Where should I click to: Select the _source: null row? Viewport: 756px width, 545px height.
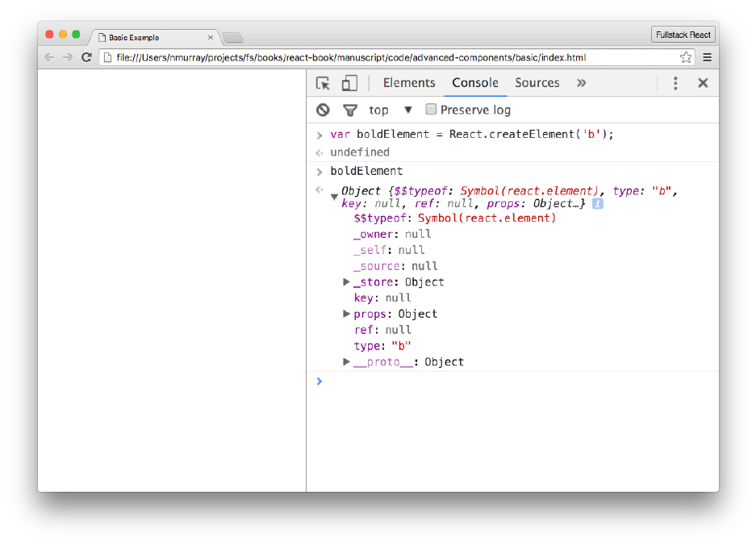[x=395, y=266]
